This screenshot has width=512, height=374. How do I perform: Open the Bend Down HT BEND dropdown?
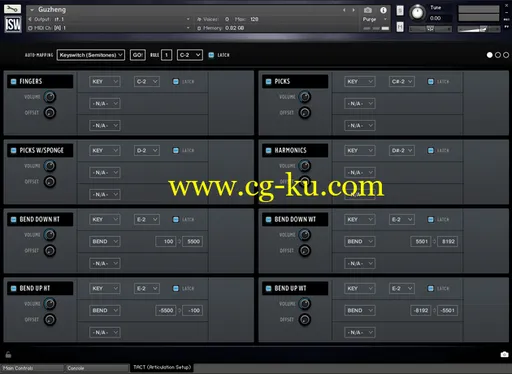pos(105,241)
